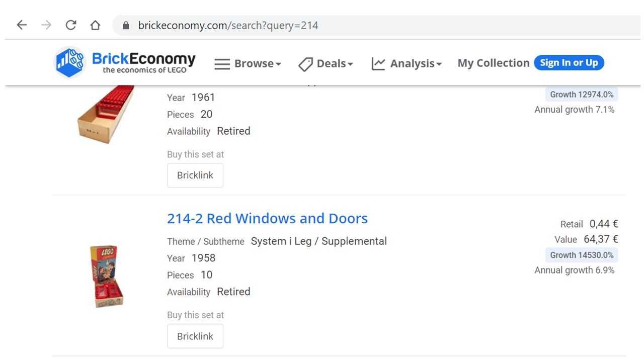
Task: Open the Browse dropdown menu
Action: [258, 63]
